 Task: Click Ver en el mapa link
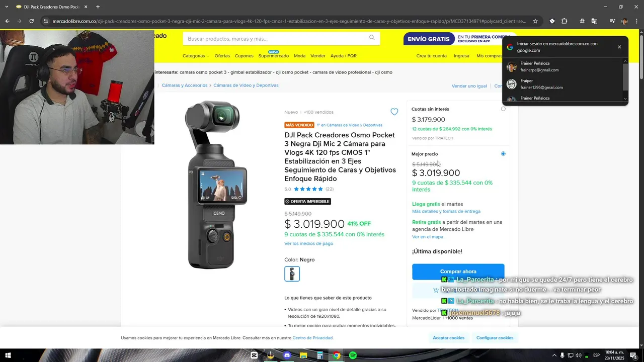coord(428,237)
